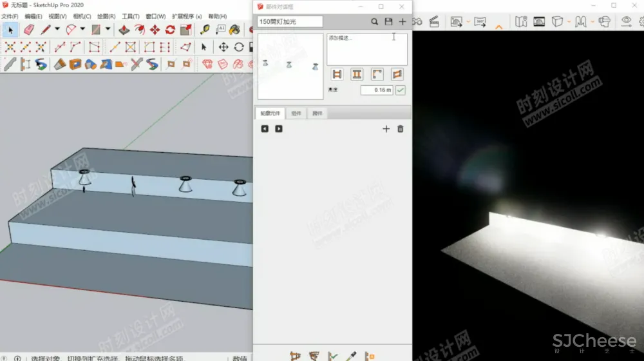Click the trash delete icon in profile list
The width and height of the screenshot is (644, 361).
click(400, 129)
